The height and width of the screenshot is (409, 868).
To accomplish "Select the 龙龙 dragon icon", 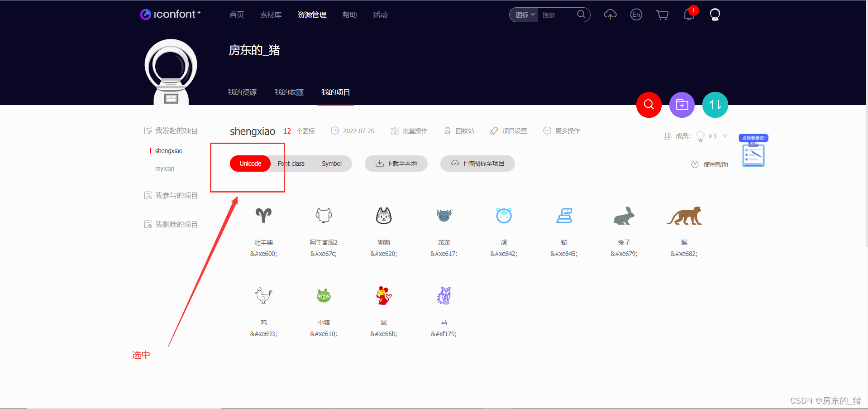I will click(x=444, y=216).
